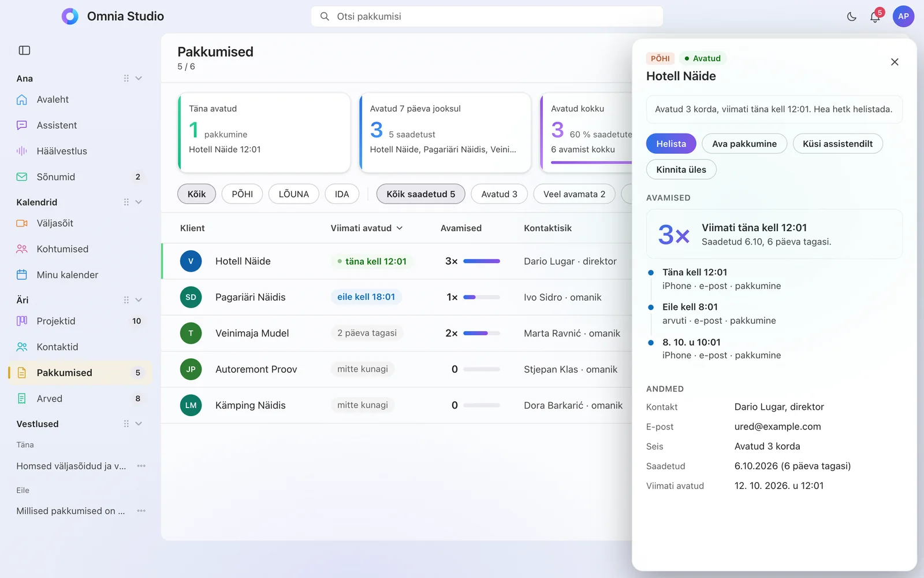Collapse the sidebar panel icon
Viewport: 924px width, 578px height.
24,50
